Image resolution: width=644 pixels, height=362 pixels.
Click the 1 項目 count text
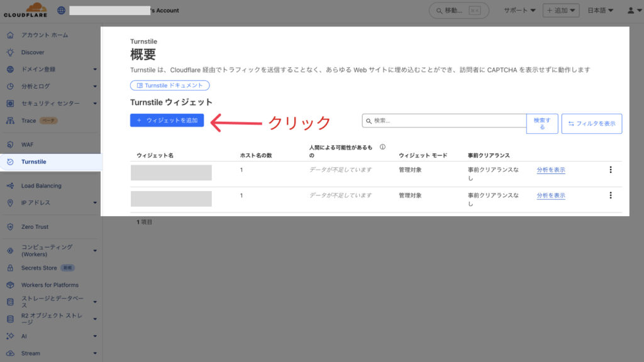tap(144, 222)
